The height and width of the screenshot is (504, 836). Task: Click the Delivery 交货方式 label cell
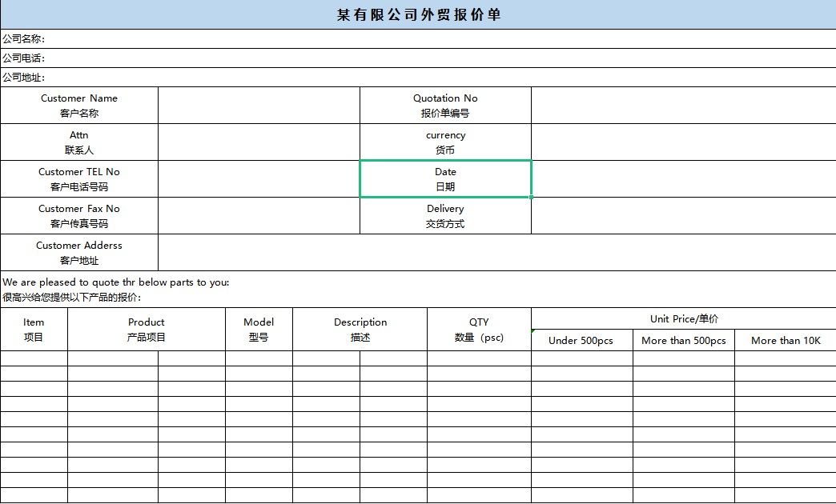pyautogui.click(x=445, y=216)
